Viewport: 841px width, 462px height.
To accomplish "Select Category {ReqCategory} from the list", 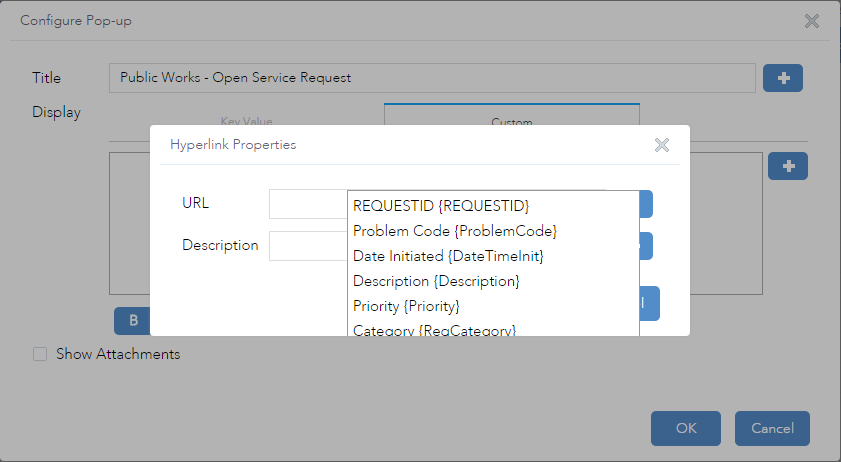I will (x=434, y=329).
